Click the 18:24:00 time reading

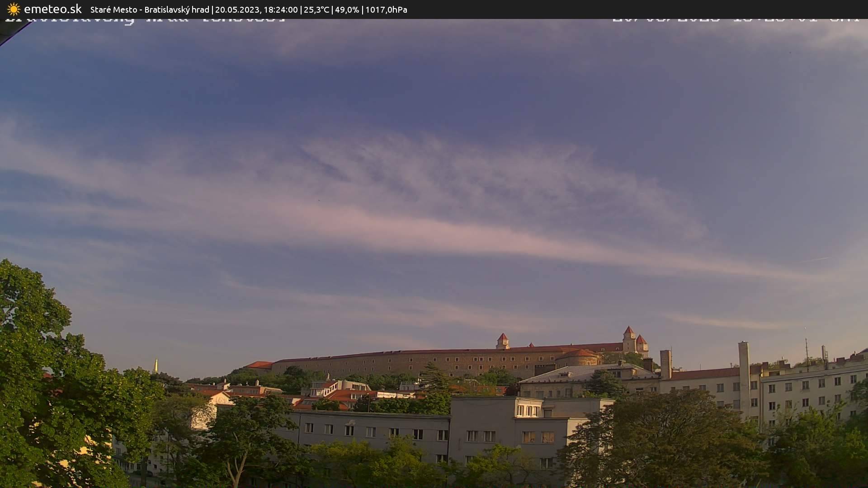point(281,9)
